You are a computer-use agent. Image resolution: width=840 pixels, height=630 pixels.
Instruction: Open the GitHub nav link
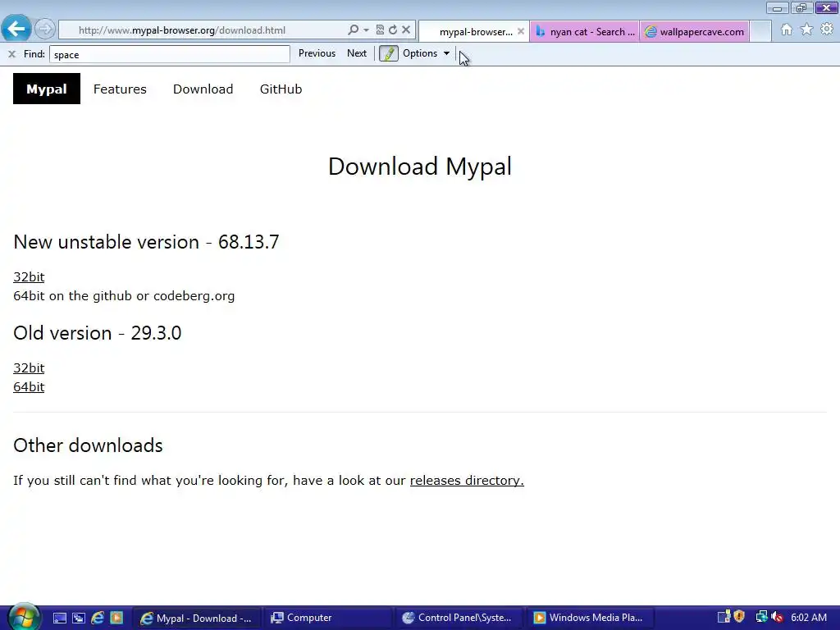click(x=281, y=89)
